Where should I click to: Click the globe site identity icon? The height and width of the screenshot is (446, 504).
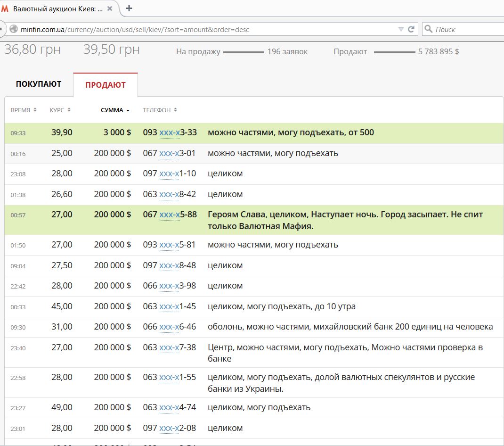coord(13,29)
